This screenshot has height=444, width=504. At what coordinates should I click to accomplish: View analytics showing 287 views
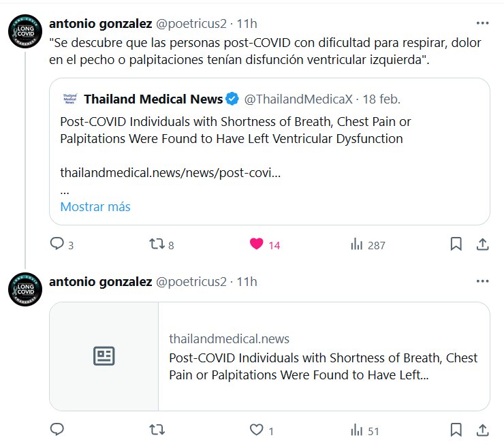click(356, 244)
